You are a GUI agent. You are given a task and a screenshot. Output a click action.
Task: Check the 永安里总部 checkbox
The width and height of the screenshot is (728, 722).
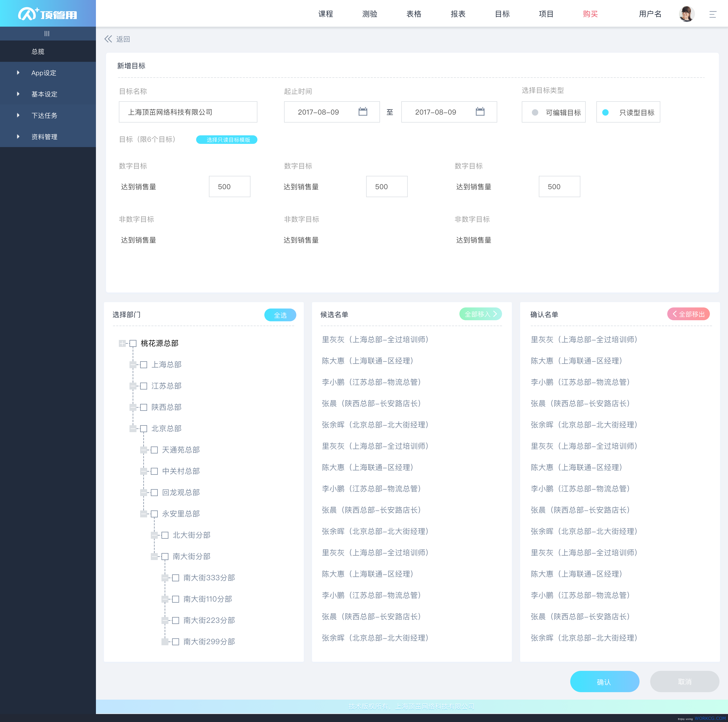click(154, 514)
